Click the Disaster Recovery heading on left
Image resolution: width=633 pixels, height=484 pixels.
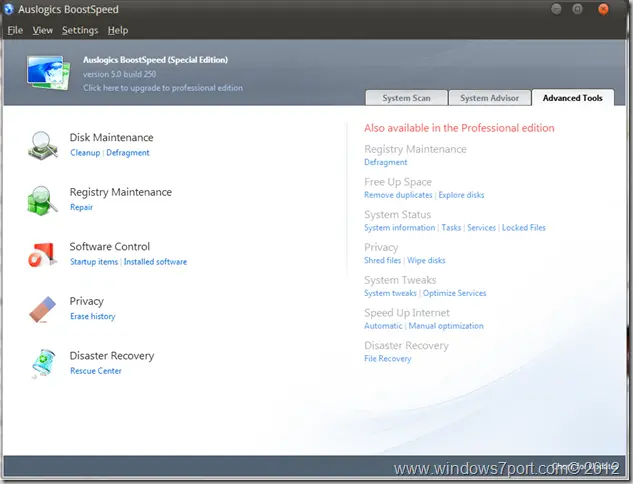tap(112, 356)
